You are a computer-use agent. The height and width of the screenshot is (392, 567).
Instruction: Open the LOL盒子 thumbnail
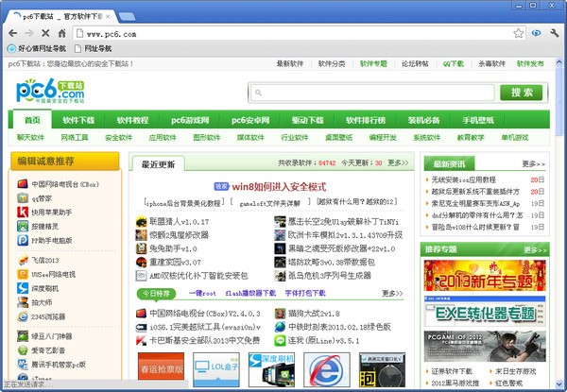(216, 369)
